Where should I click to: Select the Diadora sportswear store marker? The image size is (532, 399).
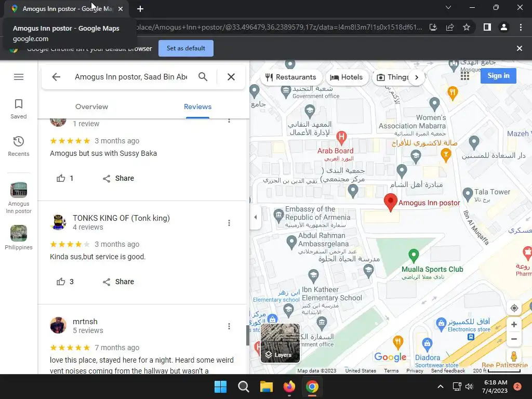pos(427,345)
